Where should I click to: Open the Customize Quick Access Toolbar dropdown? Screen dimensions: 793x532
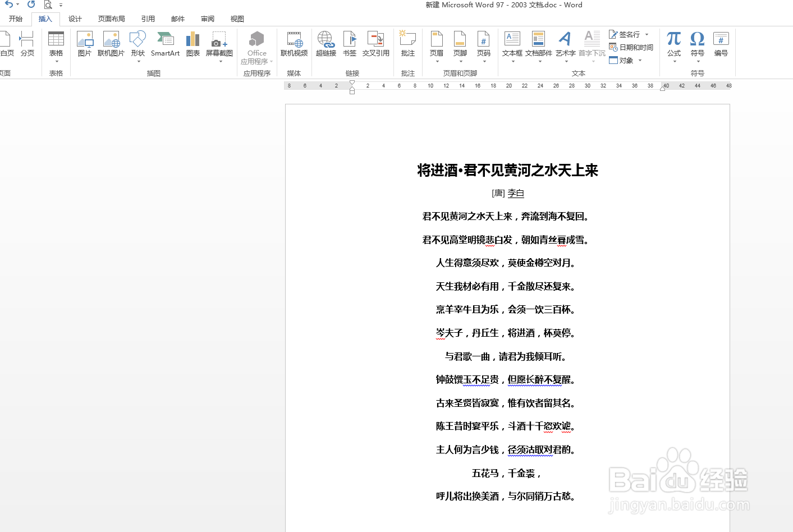click(61, 5)
